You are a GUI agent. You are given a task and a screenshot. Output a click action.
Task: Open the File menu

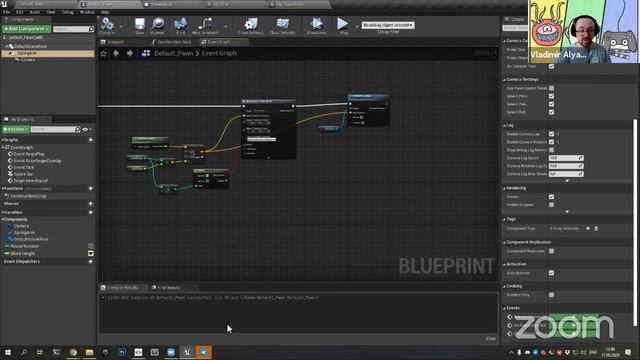(7, 12)
